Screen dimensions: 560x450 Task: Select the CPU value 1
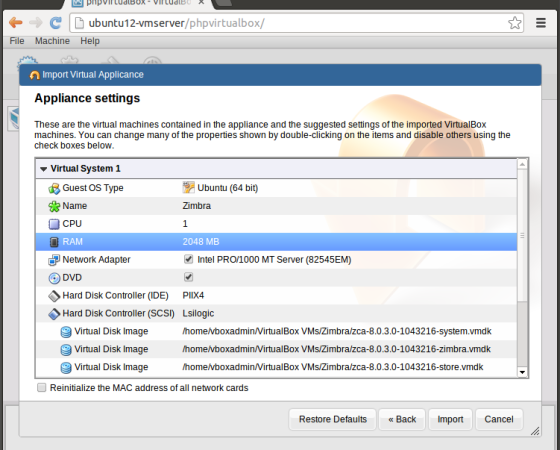[x=185, y=224]
